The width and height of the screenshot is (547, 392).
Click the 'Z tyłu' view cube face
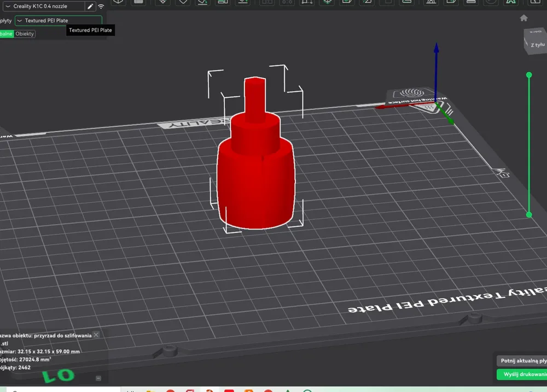click(537, 44)
